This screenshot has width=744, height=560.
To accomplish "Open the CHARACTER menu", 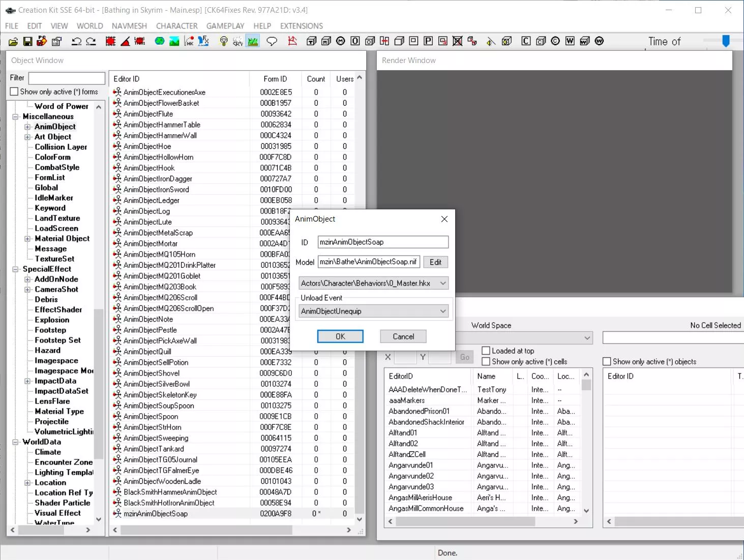I will tap(177, 26).
